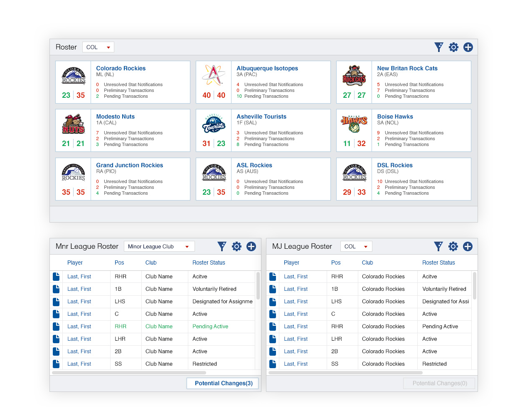Viewport: 532px width, 416px height.
Task: Open document icon for Colorado Rockies LHS row
Action: (x=273, y=301)
